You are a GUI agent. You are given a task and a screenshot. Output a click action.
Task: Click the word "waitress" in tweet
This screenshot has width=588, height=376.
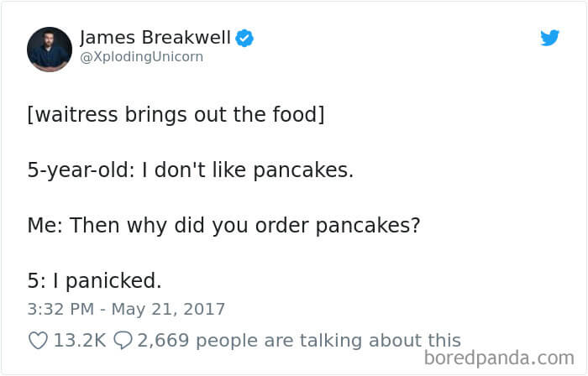[x=72, y=114]
